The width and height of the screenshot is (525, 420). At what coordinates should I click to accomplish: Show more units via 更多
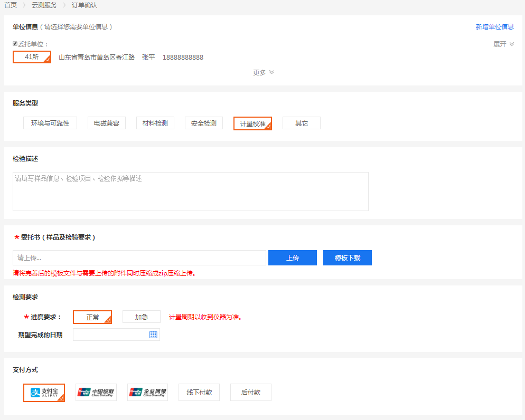click(x=263, y=73)
